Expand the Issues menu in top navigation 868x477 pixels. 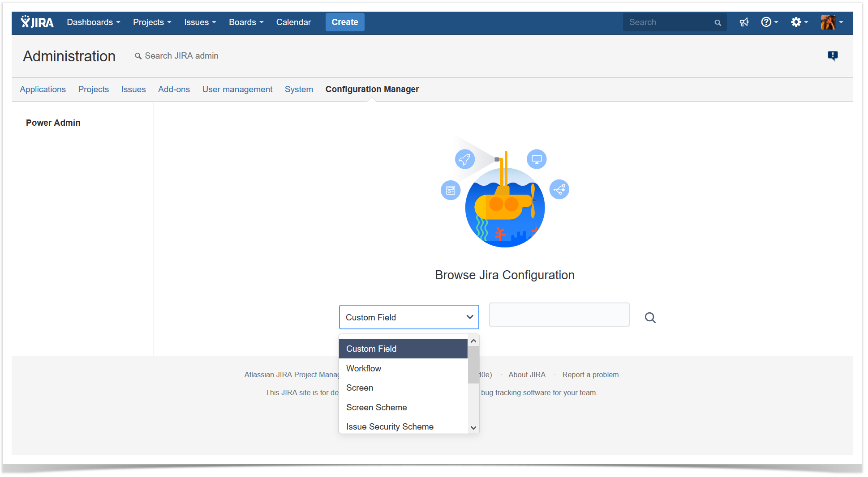coord(200,22)
